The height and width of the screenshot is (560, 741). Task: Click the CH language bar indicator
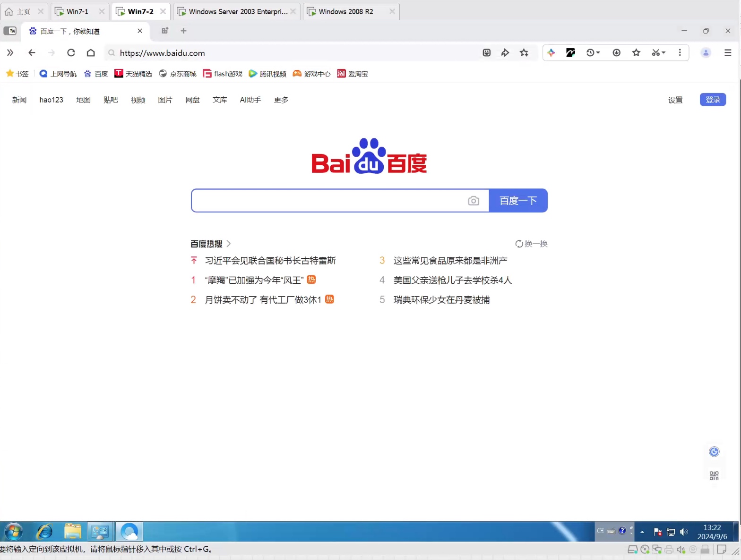[x=600, y=531]
